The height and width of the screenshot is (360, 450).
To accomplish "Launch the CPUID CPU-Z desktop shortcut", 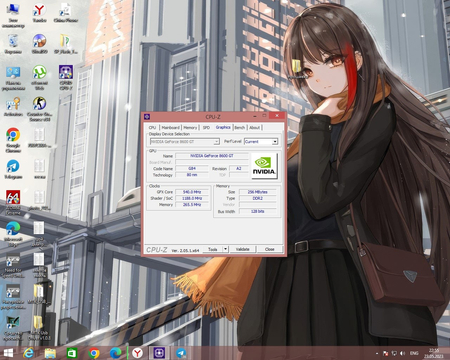I will point(66,77).
